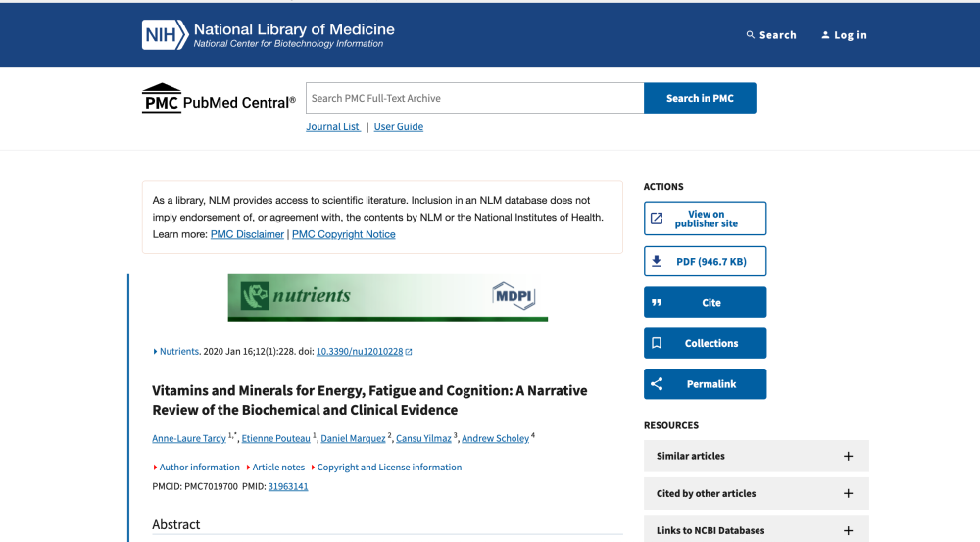Click the Search in PMC button
Image resolution: width=980 pixels, height=542 pixels.
pos(700,98)
